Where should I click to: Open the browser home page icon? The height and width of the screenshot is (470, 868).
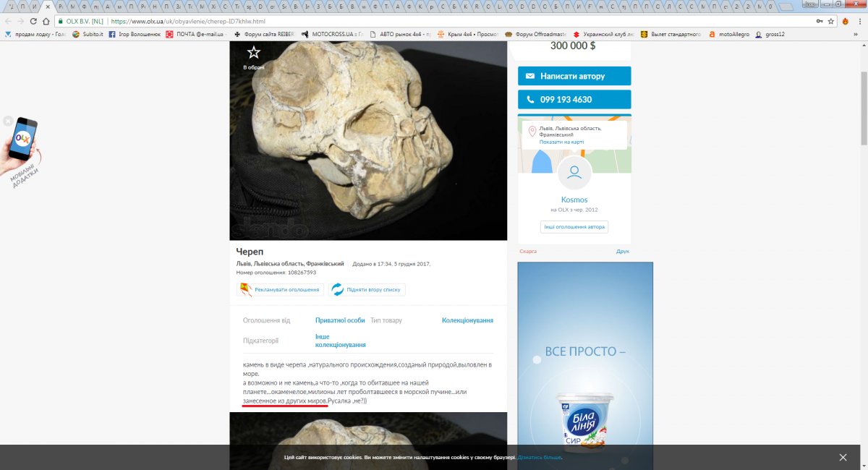click(x=47, y=22)
